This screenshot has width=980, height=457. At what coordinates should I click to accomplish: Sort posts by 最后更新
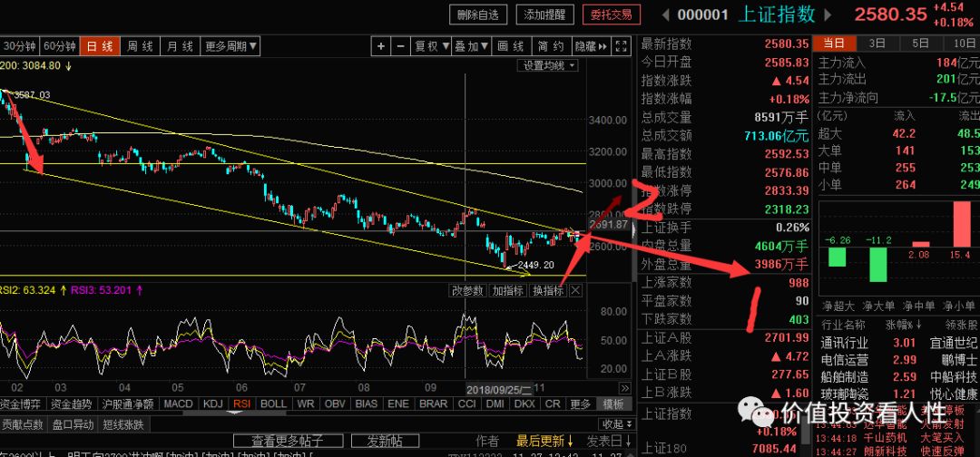(x=544, y=442)
